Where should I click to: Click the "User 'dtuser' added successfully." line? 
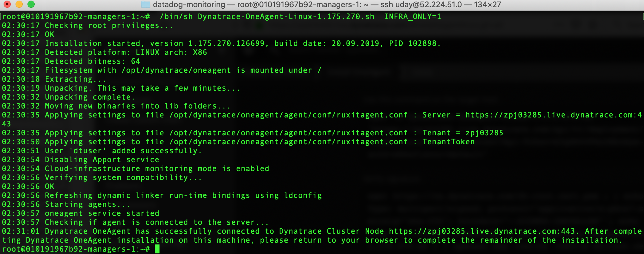102,151
